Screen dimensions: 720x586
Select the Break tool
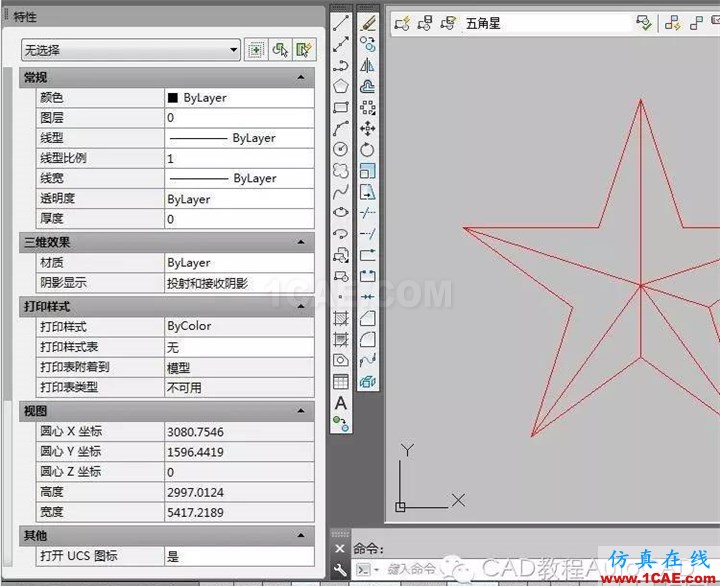(368, 276)
